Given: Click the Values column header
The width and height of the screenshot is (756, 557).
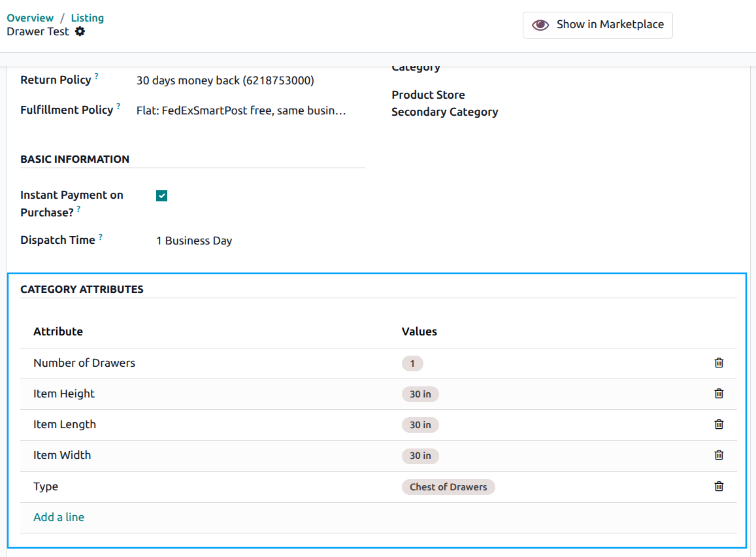Looking at the screenshot, I should click(x=419, y=331).
